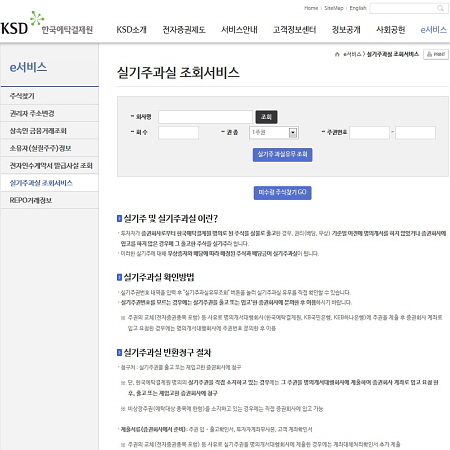
Task: Click the dark 조회 button next to company name
Action: click(266, 117)
